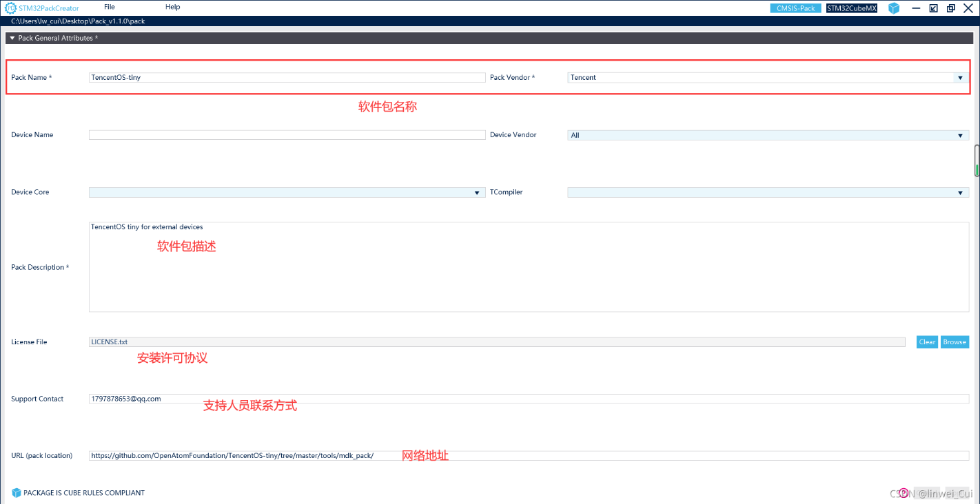
Task: Click the License File path field
Action: [x=497, y=342]
